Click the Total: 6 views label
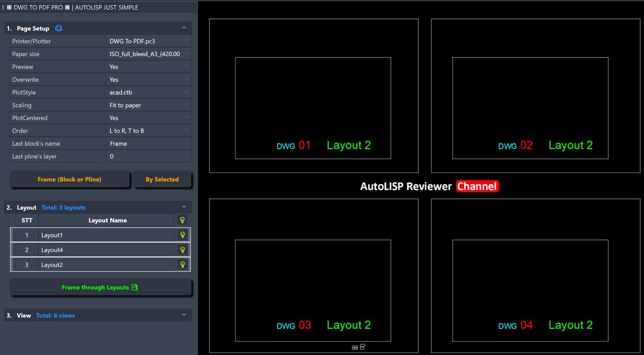Viewport: 644px width, 355px height. pos(56,316)
